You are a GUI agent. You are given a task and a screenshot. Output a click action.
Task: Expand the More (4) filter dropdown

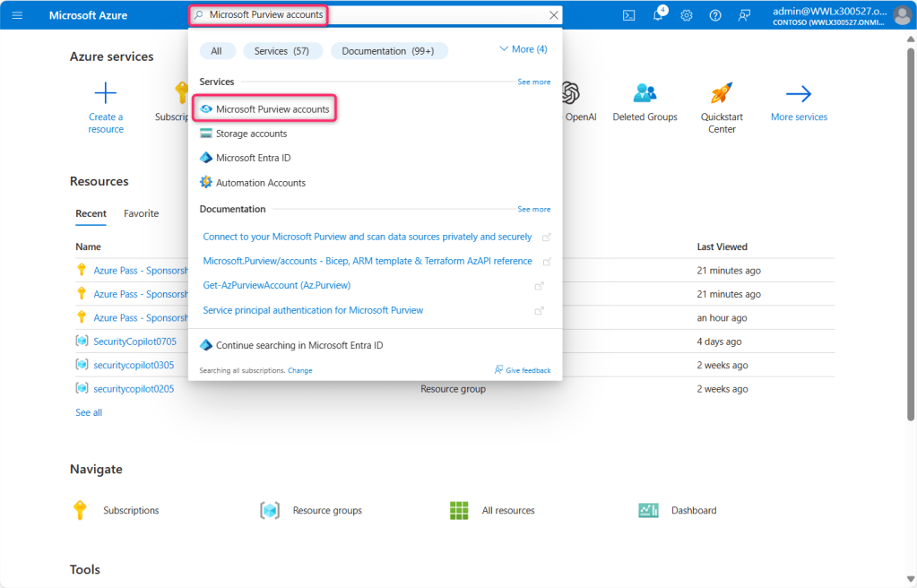coord(523,49)
